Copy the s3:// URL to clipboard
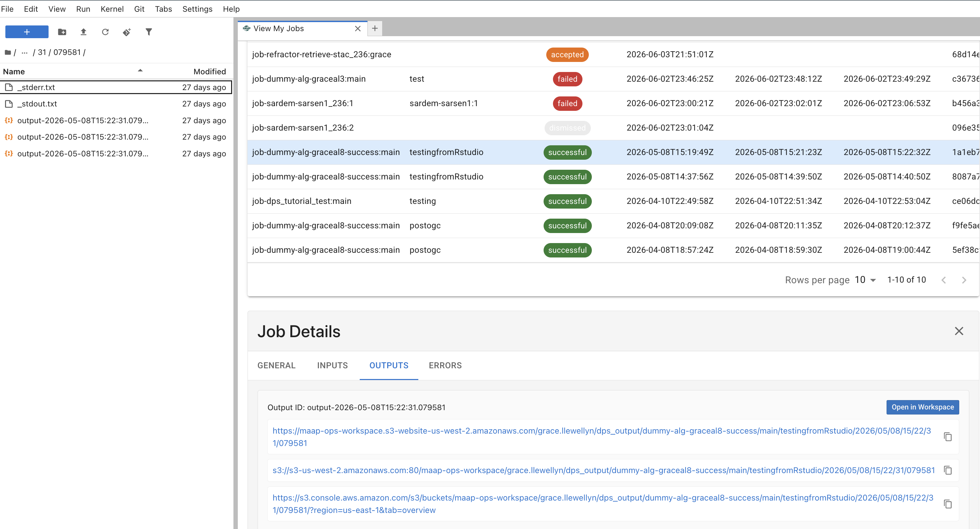Viewport: 980px width, 529px height. tap(948, 470)
